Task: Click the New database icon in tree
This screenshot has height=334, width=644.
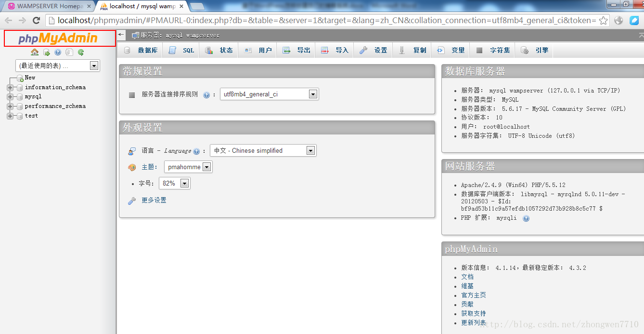Action: click(x=20, y=78)
